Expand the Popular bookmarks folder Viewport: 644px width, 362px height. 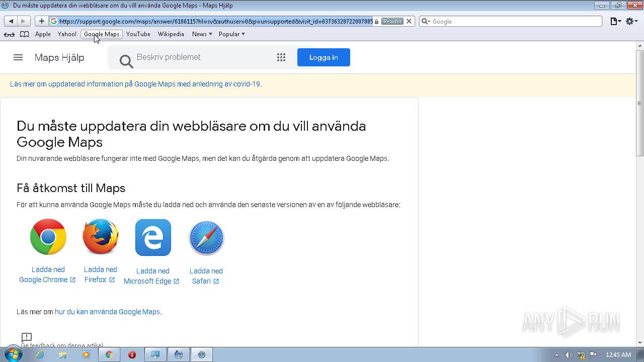[232, 34]
